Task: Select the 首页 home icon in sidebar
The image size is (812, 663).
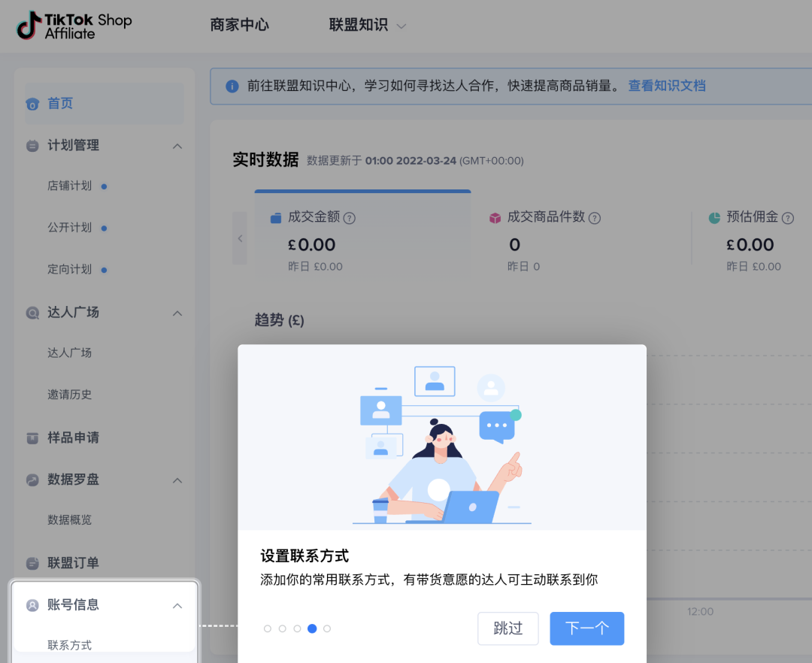Action: coord(32,103)
